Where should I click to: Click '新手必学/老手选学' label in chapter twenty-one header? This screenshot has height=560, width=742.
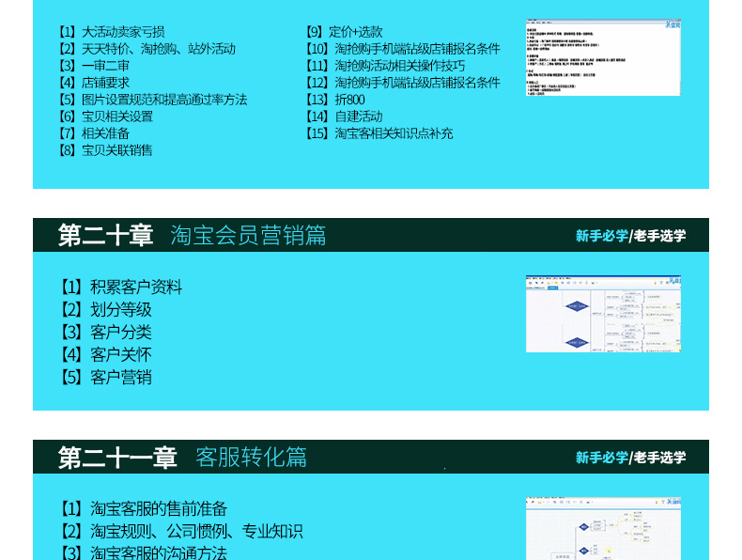click(x=631, y=458)
